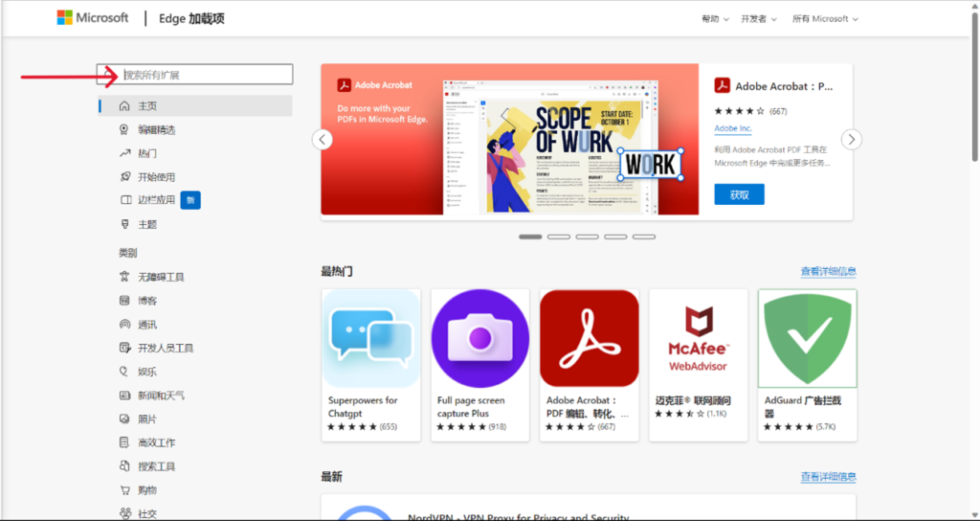Screen dimensions: 980x521
Task: Select the fourth carousel indicator dot
Action: click(615, 238)
